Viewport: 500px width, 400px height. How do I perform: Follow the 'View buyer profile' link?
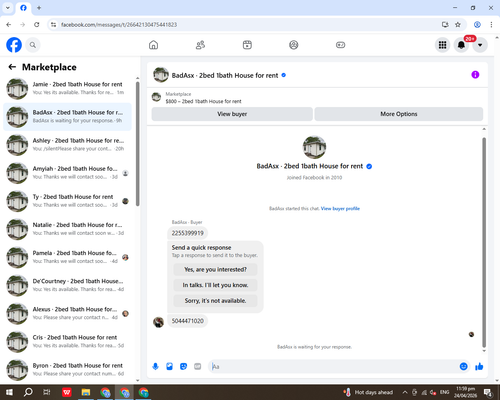pos(340,209)
